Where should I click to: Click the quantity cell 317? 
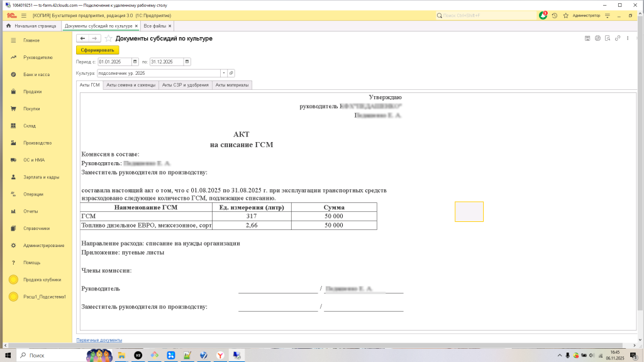252,216
